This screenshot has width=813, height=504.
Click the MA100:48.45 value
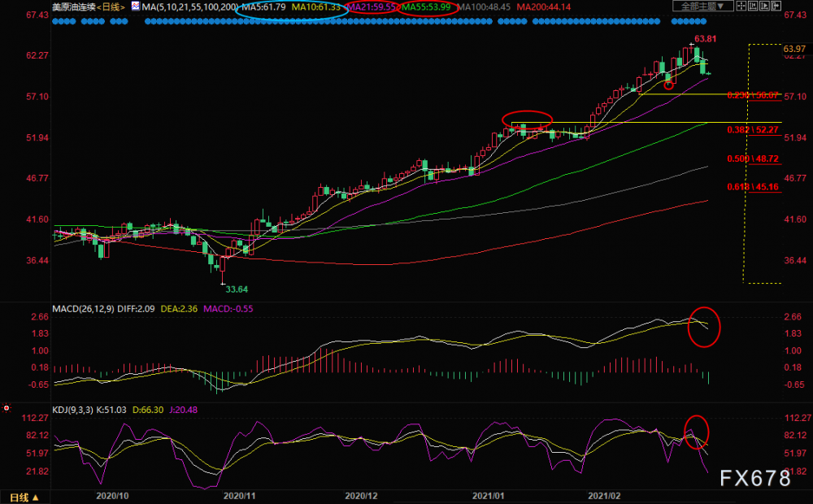[485, 7]
